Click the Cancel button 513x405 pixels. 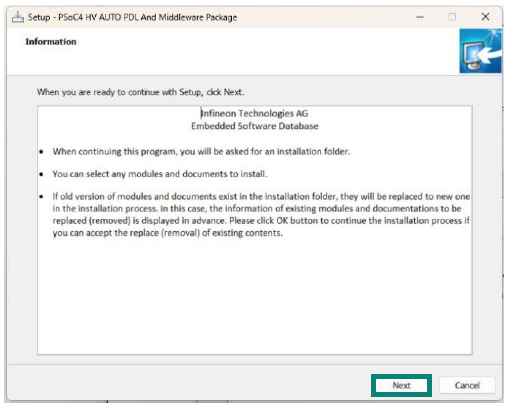click(x=467, y=385)
